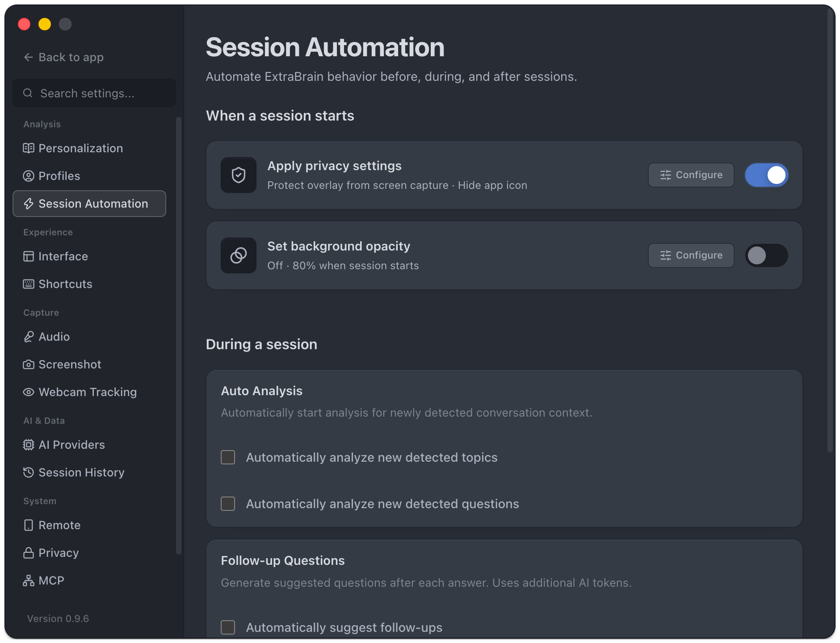Click the AI Providers chip icon
This screenshot has height=643, width=840.
[29, 445]
